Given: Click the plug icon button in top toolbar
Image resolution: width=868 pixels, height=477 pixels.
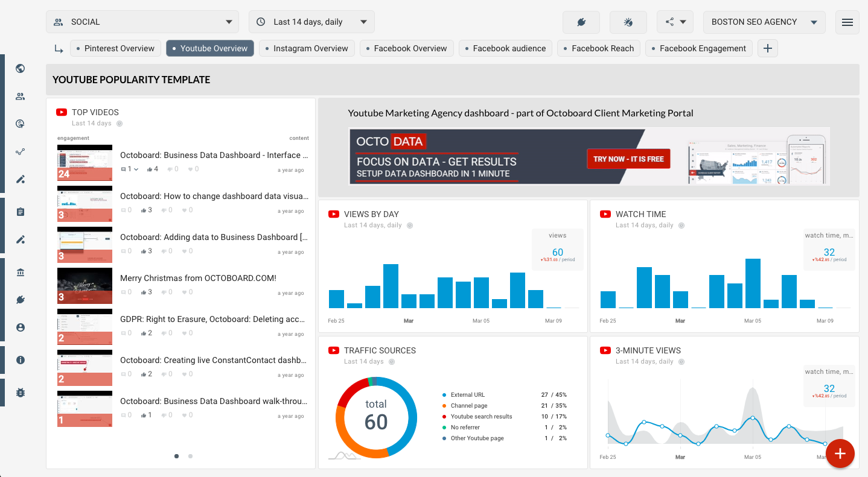Looking at the screenshot, I should (581, 22).
